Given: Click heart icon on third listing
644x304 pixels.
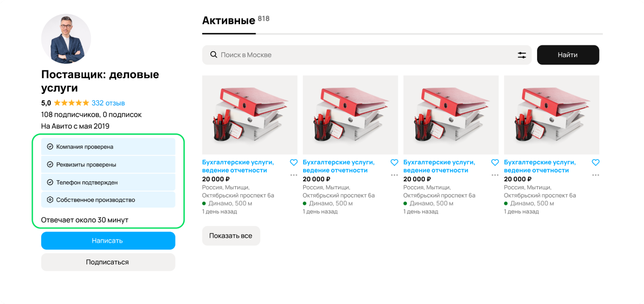Looking at the screenshot, I should pyautogui.click(x=495, y=162).
